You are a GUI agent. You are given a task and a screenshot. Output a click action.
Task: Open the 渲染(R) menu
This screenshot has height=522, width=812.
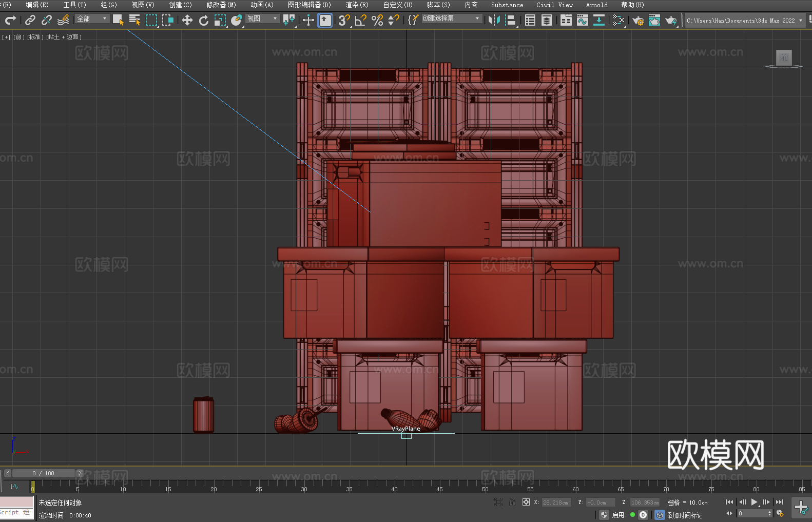pyautogui.click(x=357, y=5)
